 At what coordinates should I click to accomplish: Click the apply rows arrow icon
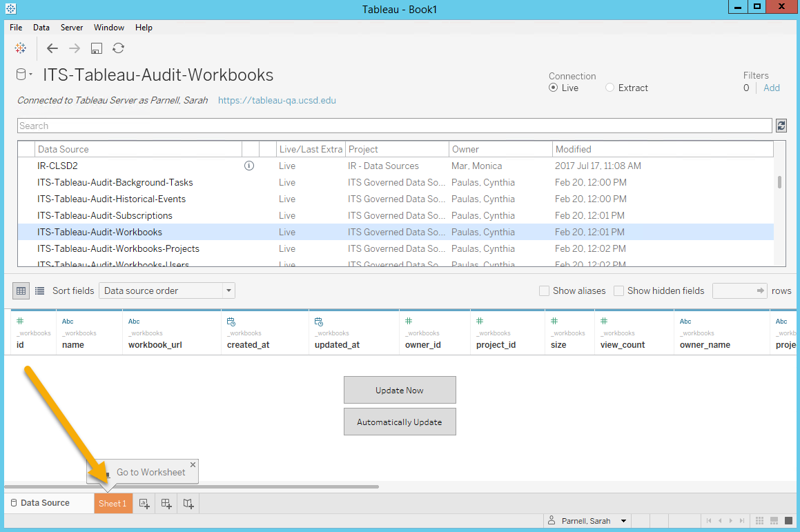(x=760, y=290)
